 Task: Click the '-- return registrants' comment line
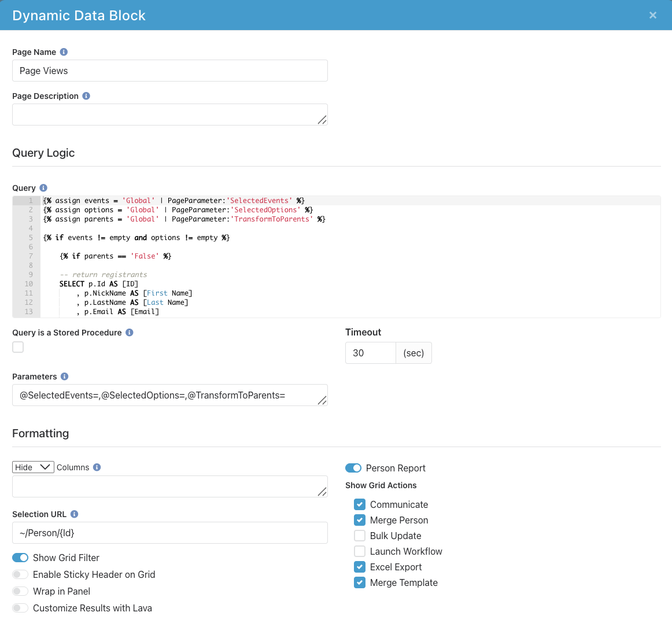[x=104, y=274]
